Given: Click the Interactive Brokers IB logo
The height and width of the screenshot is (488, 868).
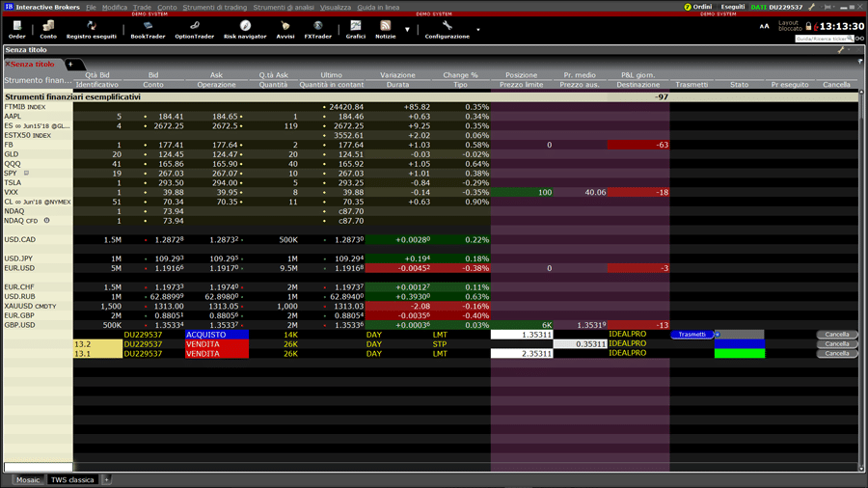Looking at the screenshot, I should click(x=9, y=7).
